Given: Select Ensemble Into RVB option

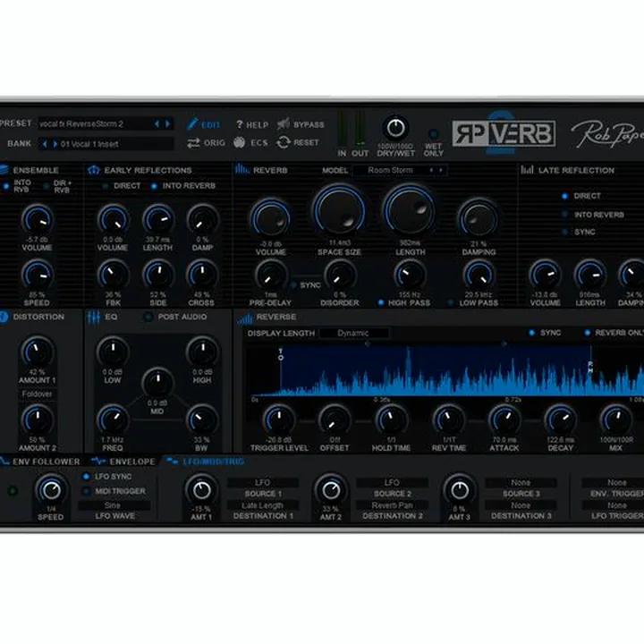Looking at the screenshot, I should click(5, 186).
